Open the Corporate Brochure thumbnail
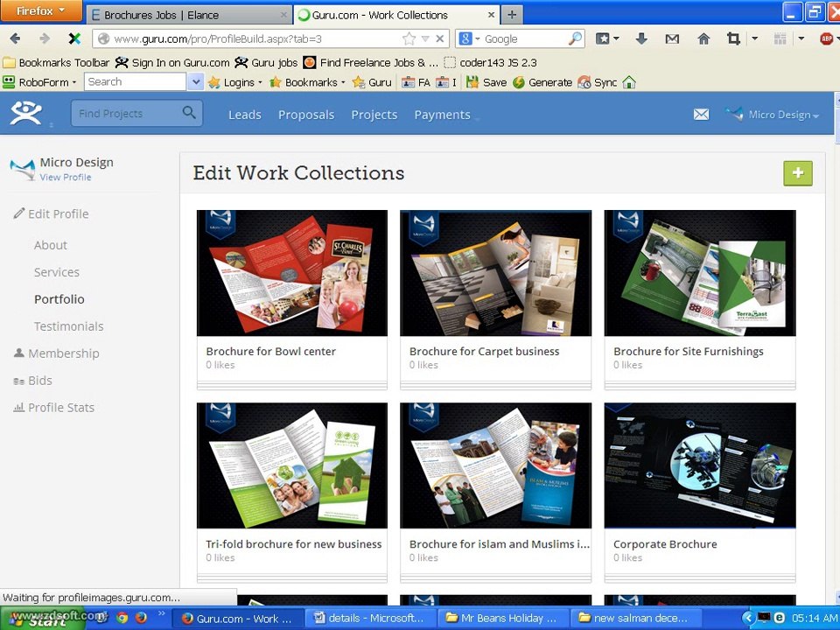This screenshot has width=840, height=630. click(x=700, y=465)
